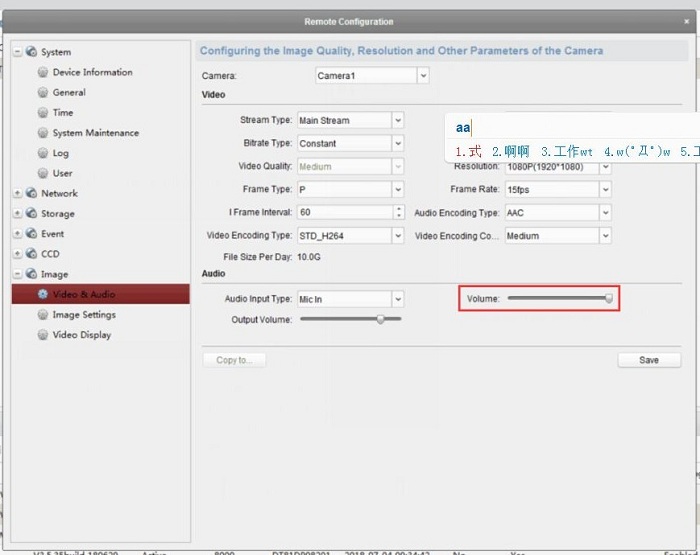Open the Camera dropdown

tap(423, 75)
